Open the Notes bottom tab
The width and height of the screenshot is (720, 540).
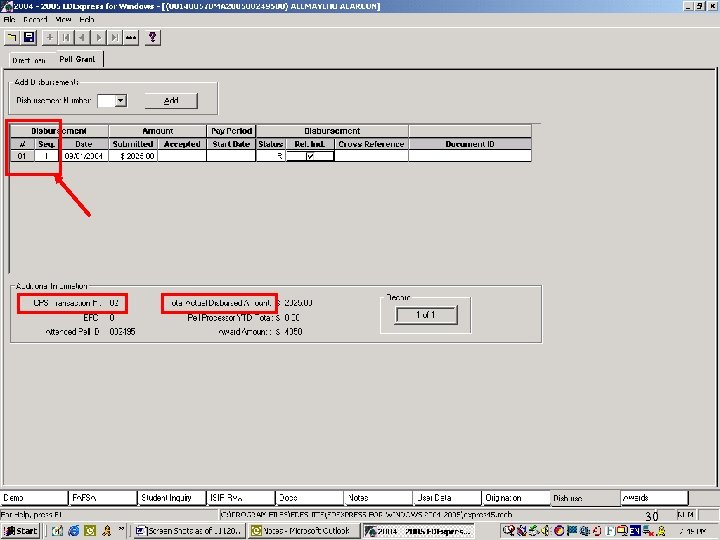[x=378, y=498]
